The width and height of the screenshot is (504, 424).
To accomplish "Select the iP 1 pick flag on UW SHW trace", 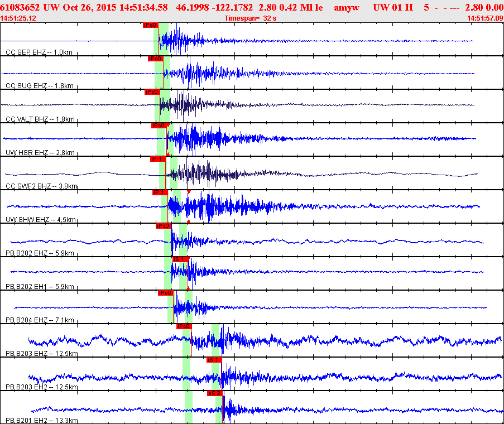I will [160, 192].
